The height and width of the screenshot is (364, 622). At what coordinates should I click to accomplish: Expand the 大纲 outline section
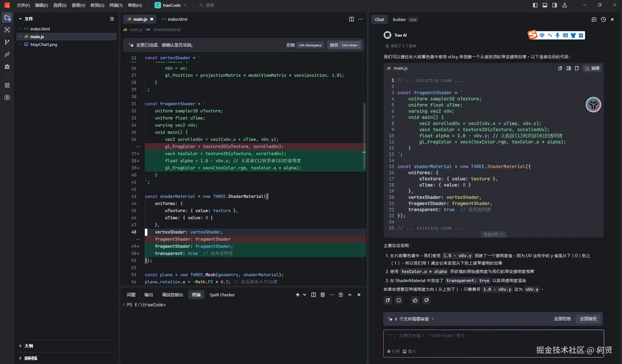[x=29, y=346]
